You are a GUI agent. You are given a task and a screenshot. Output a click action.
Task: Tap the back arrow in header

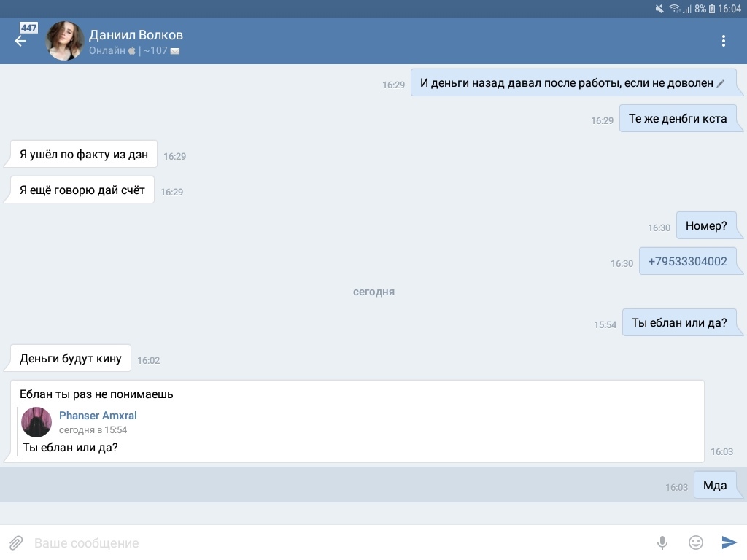click(x=20, y=42)
